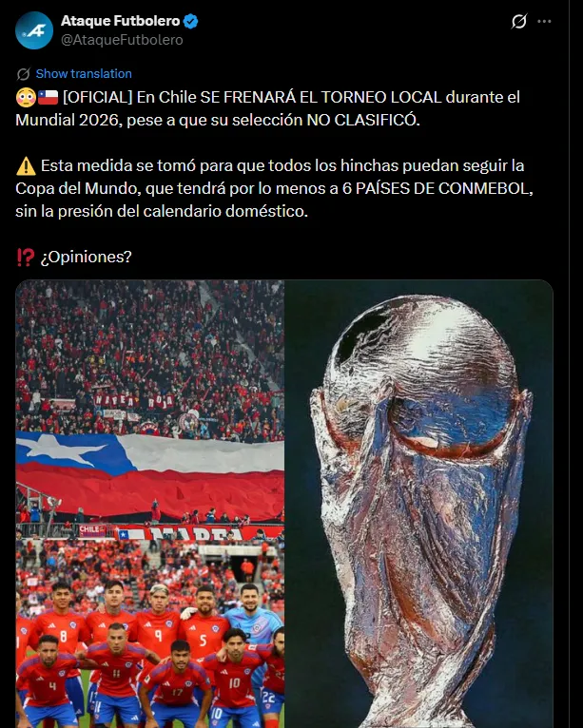Open the Ataque Futbolero display name
Viewport: 583px width, 728px height.
point(121,21)
